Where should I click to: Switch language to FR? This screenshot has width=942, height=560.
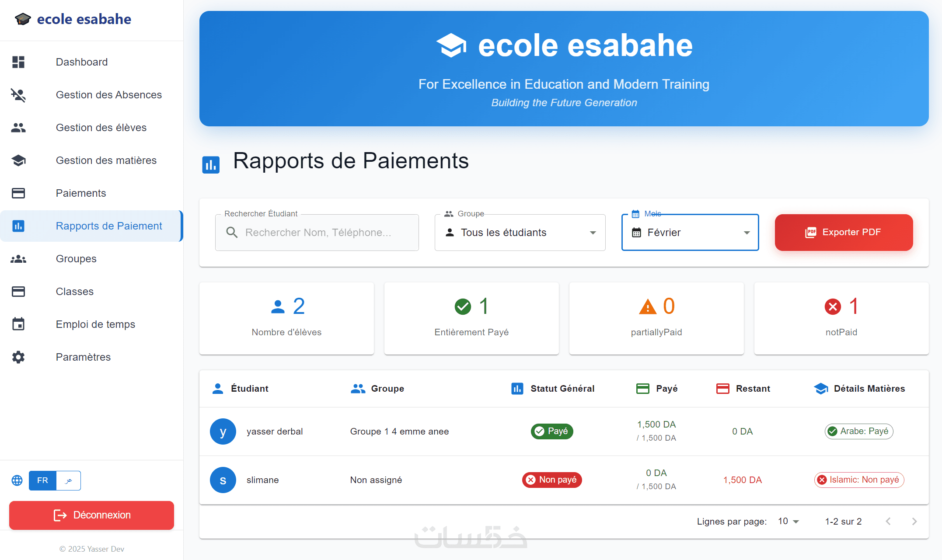point(42,480)
